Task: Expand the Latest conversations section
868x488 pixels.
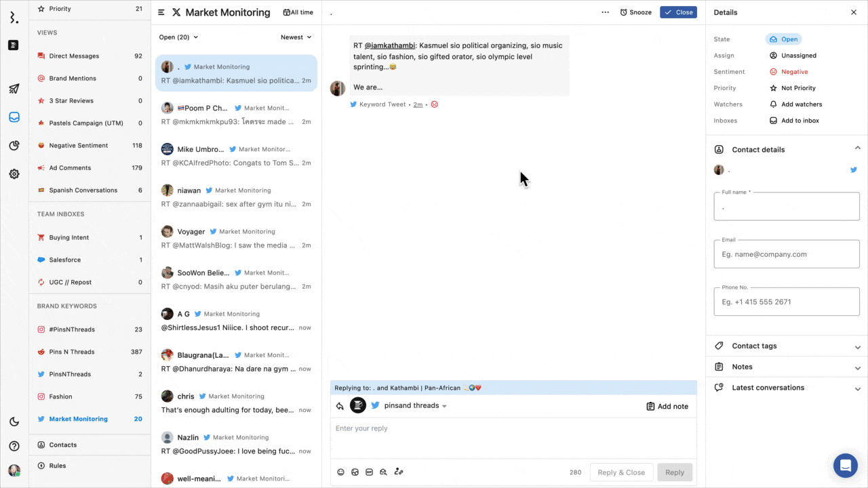Action: 787,388
